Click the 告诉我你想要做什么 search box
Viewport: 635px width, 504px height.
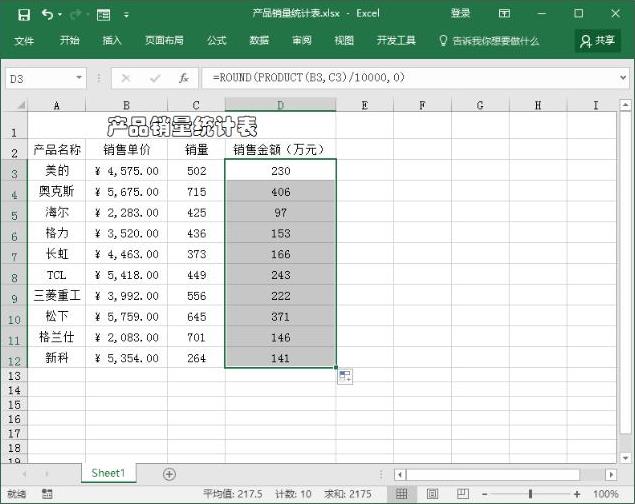click(x=489, y=41)
